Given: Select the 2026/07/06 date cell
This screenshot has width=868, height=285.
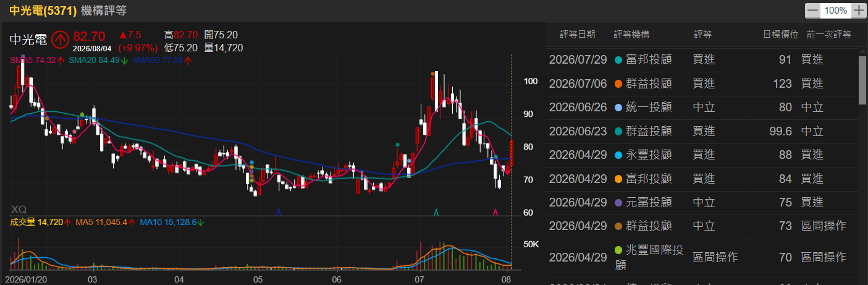Looking at the screenshot, I should [x=578, y=83].
